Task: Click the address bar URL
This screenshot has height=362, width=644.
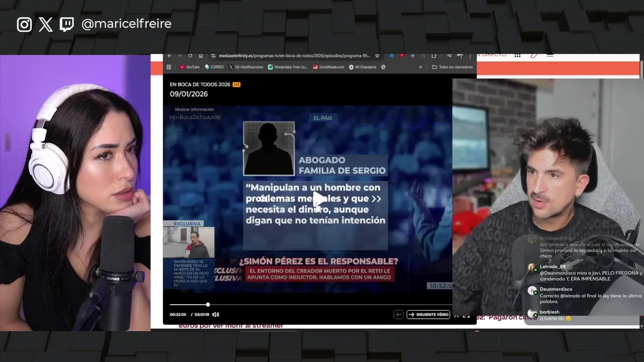Action: pos(294,56)
